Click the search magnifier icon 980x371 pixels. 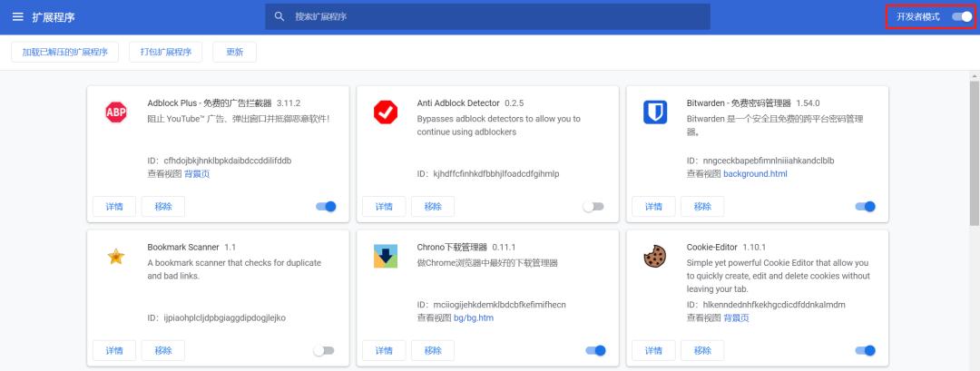point(279,16)
